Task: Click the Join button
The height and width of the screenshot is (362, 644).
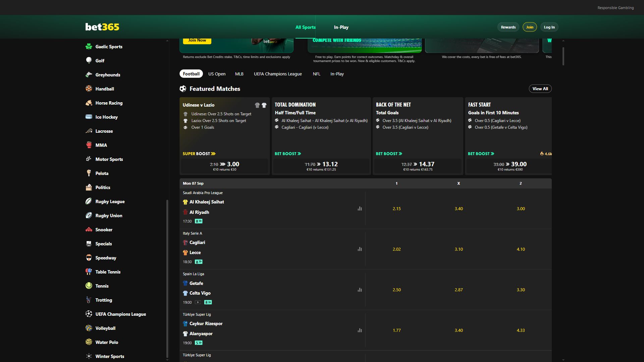Action: coord(530,27)
